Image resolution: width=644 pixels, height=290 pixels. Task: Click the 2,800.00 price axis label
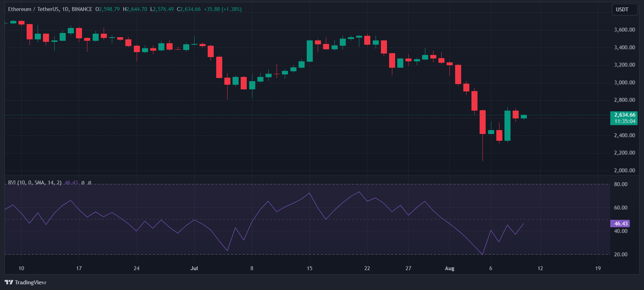624,100
